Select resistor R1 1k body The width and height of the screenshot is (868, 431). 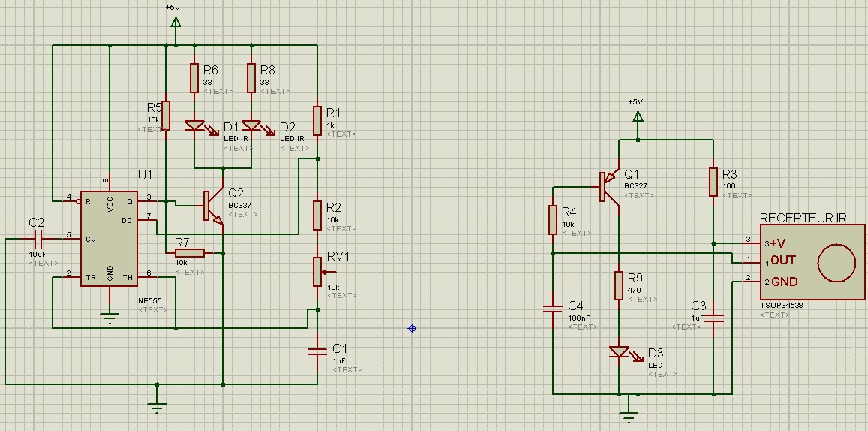317,121
